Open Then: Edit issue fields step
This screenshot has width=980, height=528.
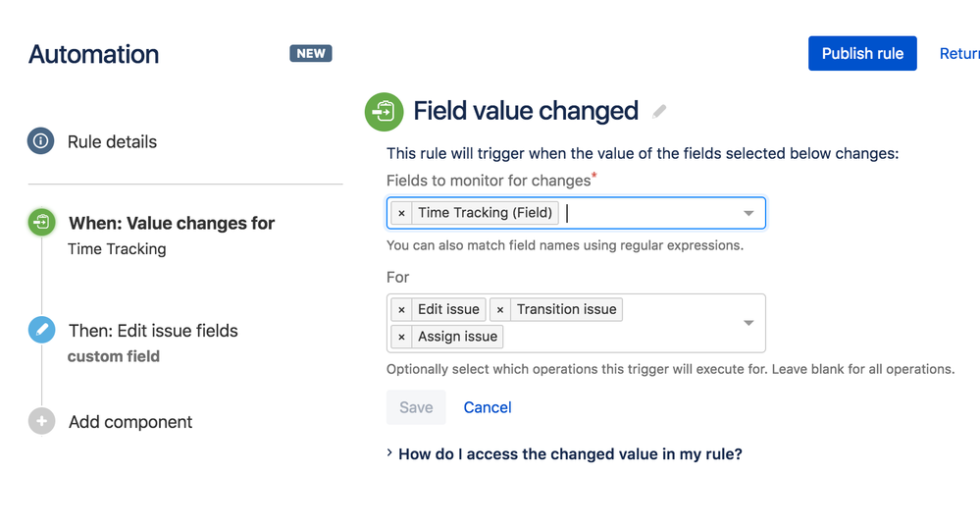point(153,331)
